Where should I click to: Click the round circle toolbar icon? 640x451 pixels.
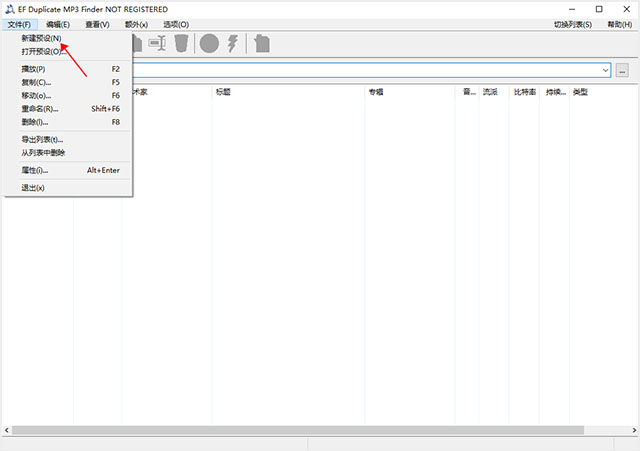point(208,43)
